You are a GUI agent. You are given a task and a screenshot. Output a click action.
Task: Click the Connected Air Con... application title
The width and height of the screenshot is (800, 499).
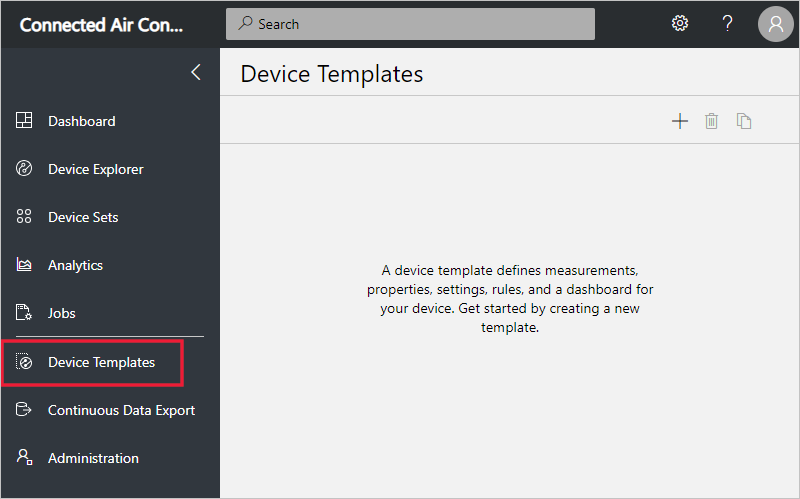point(101,25)
